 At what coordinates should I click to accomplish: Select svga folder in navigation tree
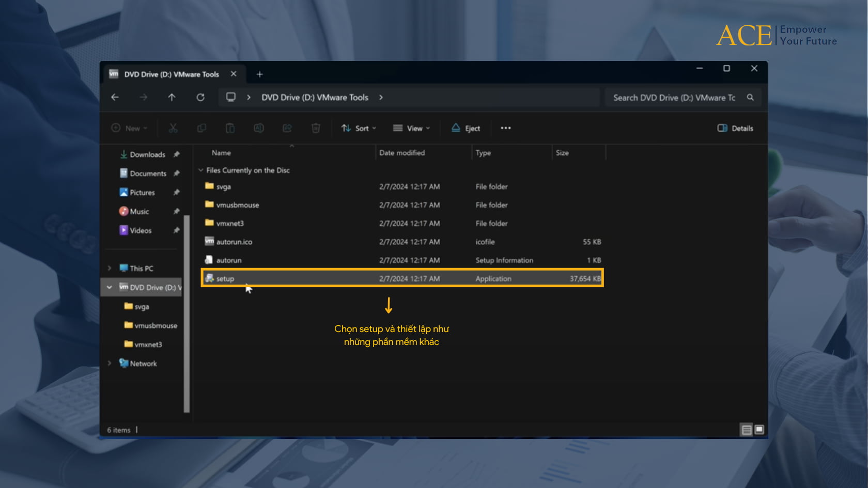point(137,306)
